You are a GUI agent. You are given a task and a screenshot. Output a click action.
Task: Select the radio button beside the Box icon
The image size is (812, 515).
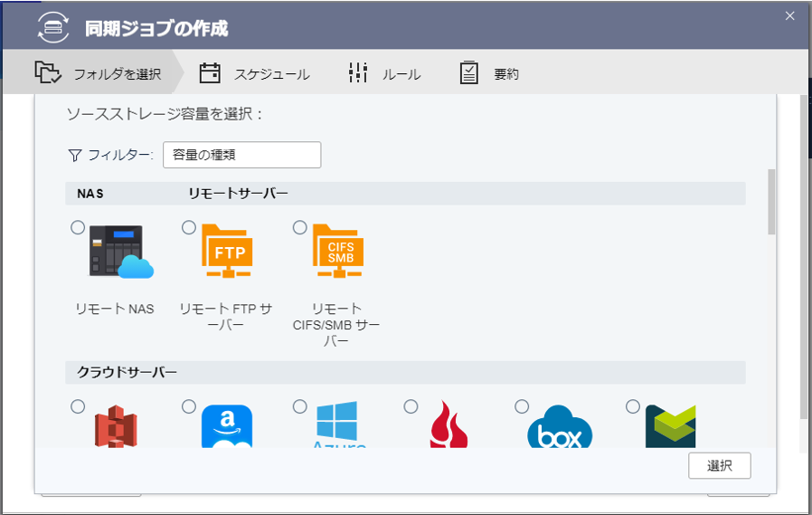[x=522, y=407]
